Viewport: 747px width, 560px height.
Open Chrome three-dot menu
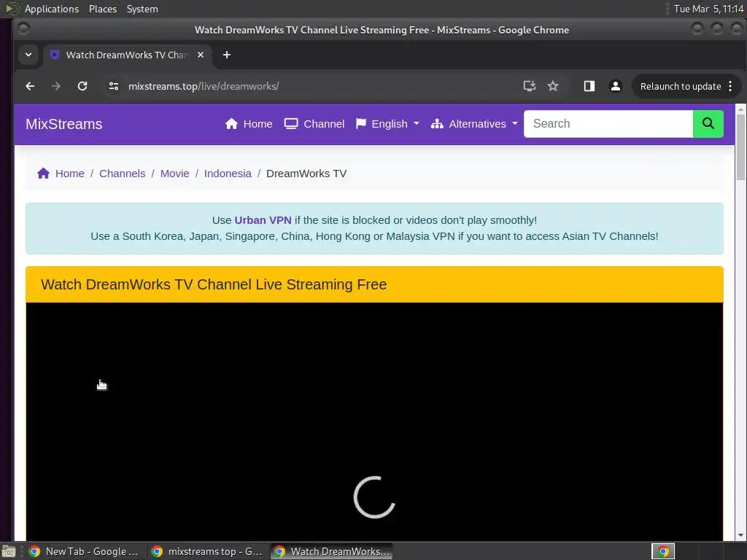pyautogui.click(x=730, y=86)
